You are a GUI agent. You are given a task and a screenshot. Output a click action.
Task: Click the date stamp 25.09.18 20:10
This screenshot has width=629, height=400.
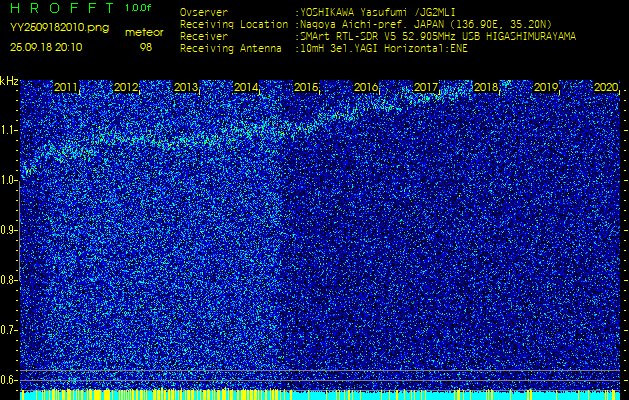46,47
